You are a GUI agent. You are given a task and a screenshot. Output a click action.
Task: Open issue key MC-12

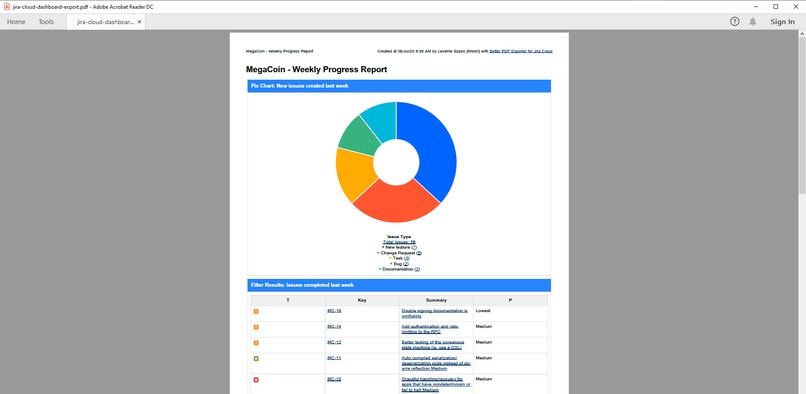coord(334,342)
